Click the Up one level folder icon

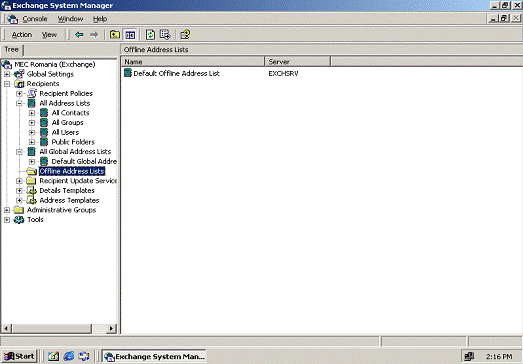[x=115, y=34]
